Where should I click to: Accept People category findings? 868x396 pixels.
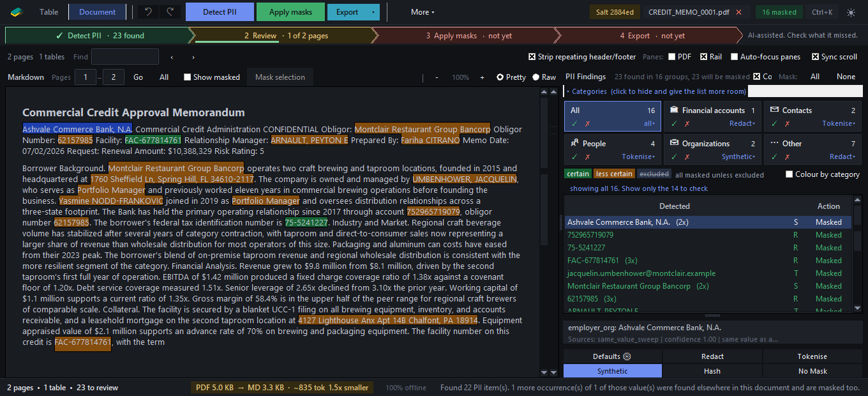pos(574,156)
